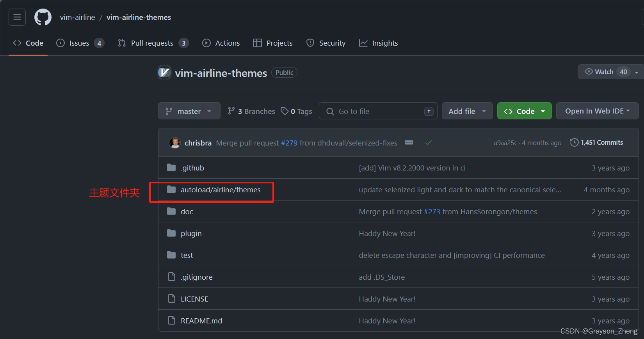Open the test folder

(187, 255)
